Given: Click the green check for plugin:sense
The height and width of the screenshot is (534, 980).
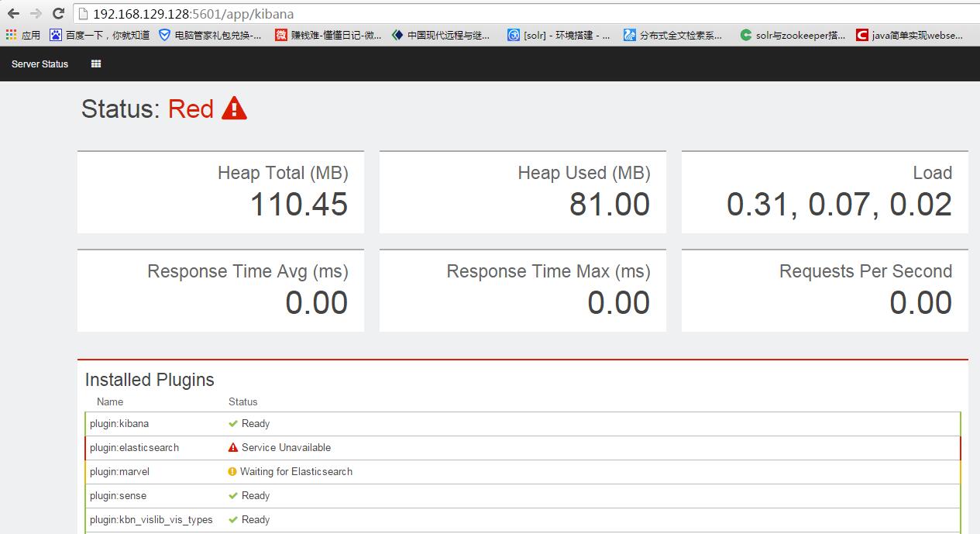Looking at the screenshot, I should (233, 496).
